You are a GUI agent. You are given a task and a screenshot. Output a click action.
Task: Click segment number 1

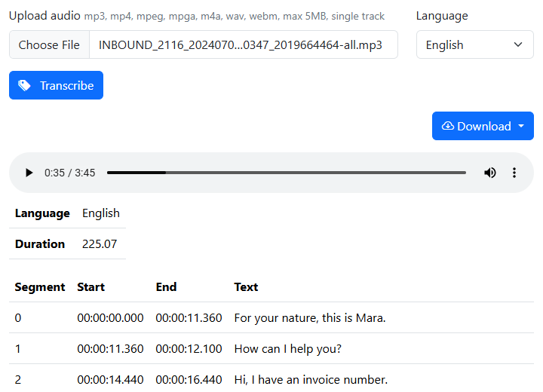click(18, 349)
